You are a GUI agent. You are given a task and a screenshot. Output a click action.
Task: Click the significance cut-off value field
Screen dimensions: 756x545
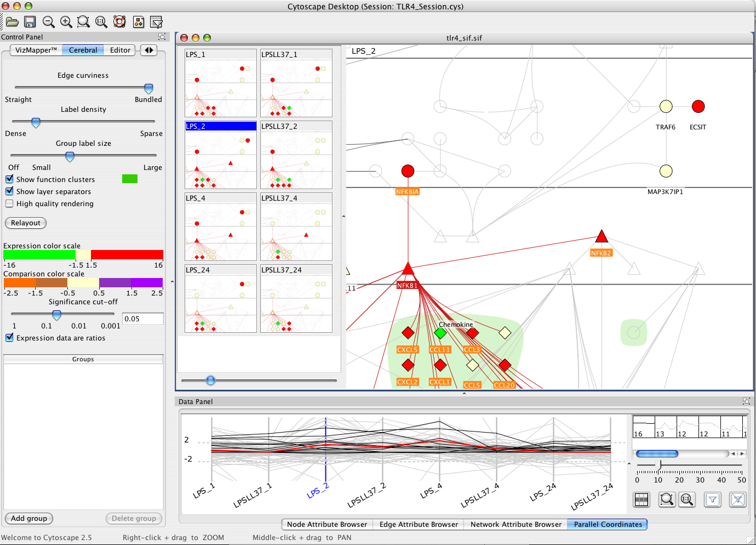[x=143, y=319]
